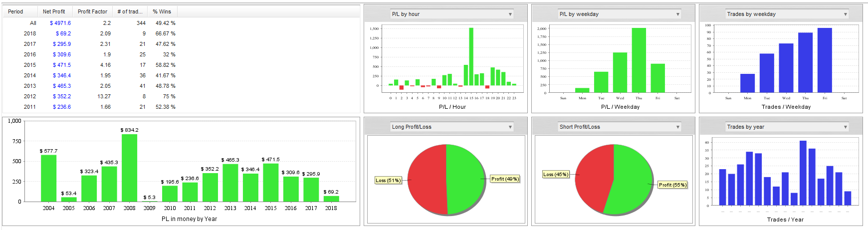Viewport: 868px width, 230px height.
Task: Open the P/L by hour dropdown
Action: pos(452,14)
